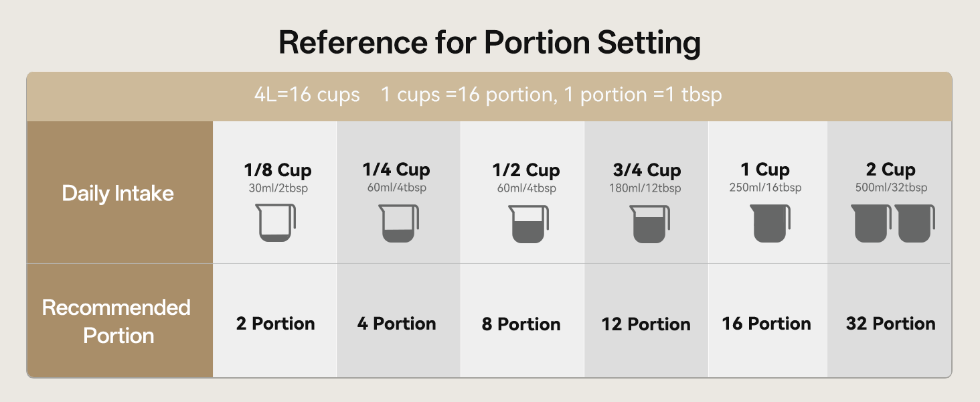Image resolution: width=980 pixels, height=402 pixels.
Task: Click the "Reference for Portion Setting" title
Action: click(x=489, y=43)
